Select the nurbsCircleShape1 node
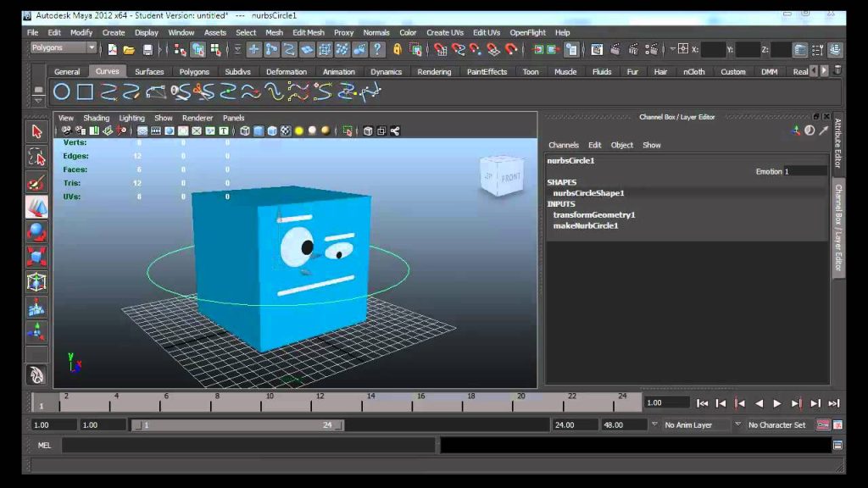Screen dimensions: 868x488 (x=588, y=193)
